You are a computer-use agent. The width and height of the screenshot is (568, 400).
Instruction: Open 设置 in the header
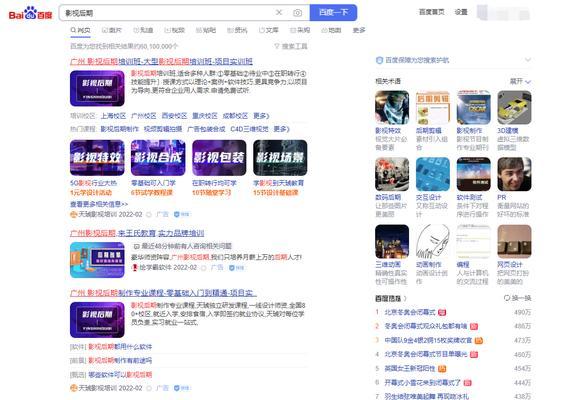(461, 12)
